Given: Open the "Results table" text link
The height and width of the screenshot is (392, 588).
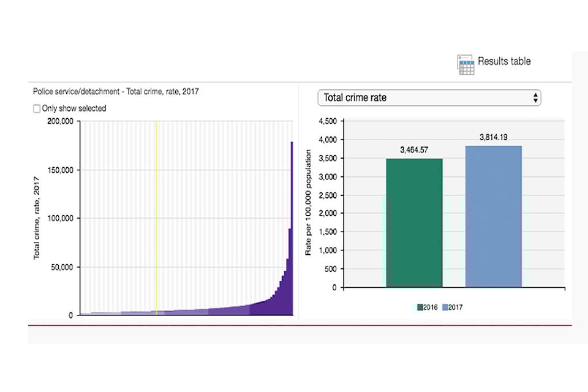Looking at the screenshot, I should pos(504,61).
